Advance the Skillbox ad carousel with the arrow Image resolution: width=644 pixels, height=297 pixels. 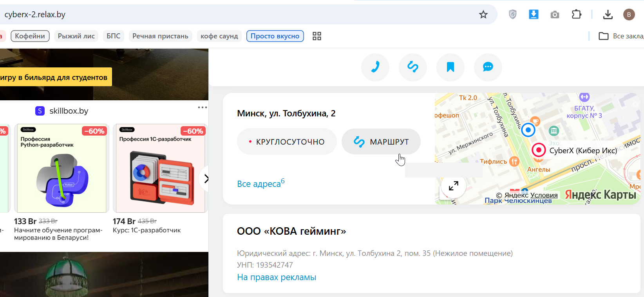pyautogui.click(x=206, y=179)
